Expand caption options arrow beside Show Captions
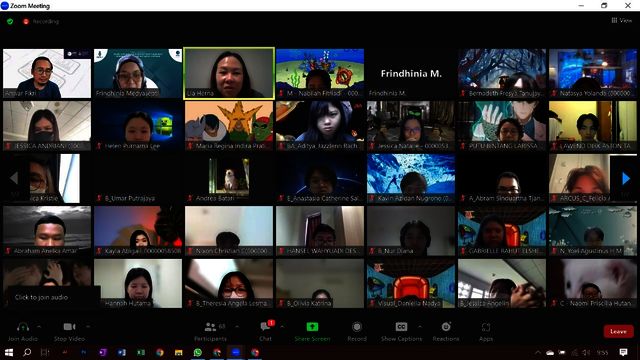The image size is (640, 360). tap(420, 327)
